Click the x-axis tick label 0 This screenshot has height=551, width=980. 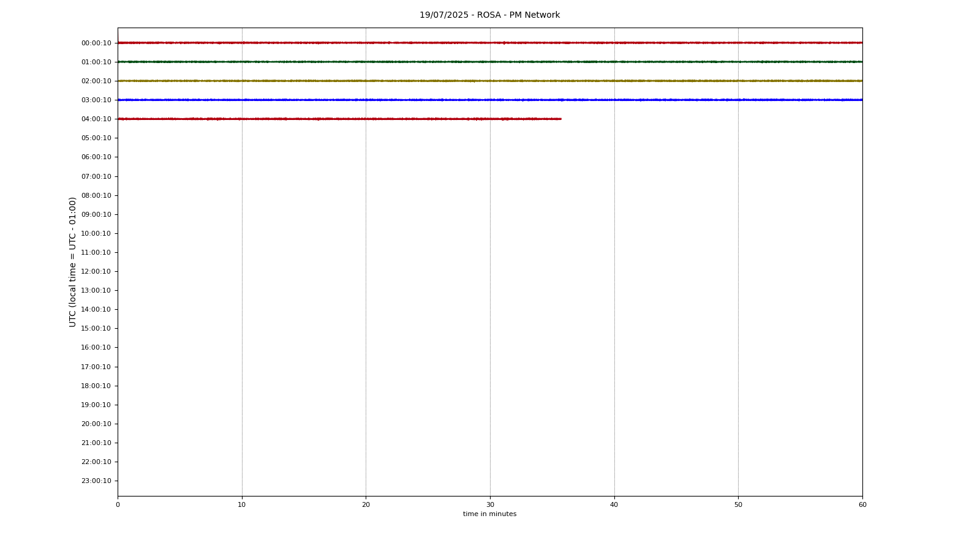118,504
